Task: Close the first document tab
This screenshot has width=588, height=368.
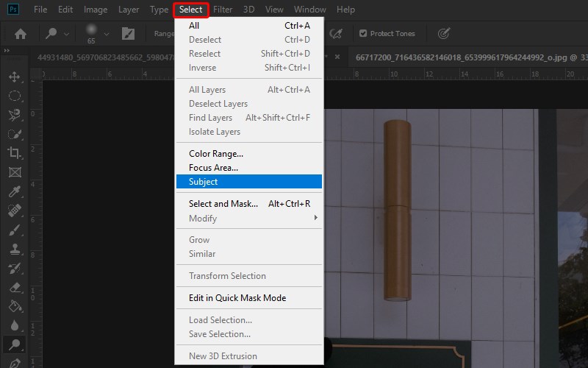Action: coord(337,57)
